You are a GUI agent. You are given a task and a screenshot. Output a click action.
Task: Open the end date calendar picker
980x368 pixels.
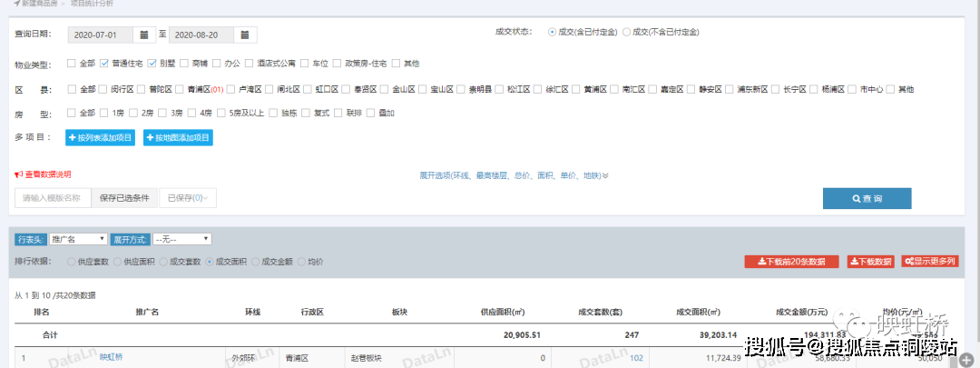click(246, 35)
